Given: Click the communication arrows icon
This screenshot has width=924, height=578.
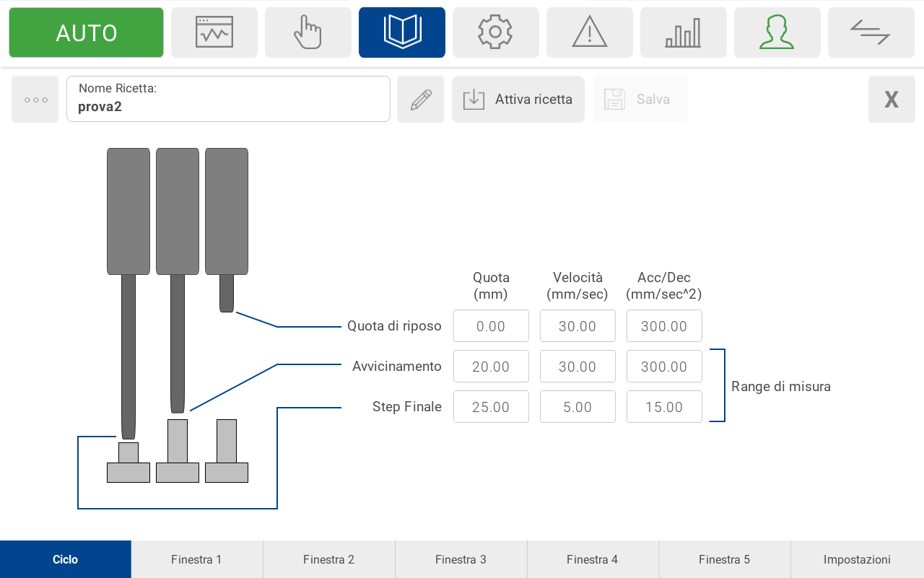Looking at the screenshot, I should 871,32.
